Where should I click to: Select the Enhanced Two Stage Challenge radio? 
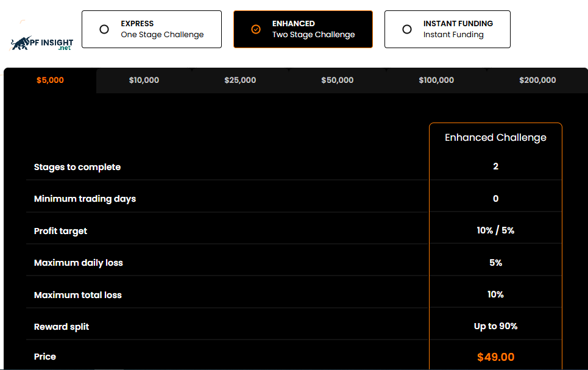(256, 29)
